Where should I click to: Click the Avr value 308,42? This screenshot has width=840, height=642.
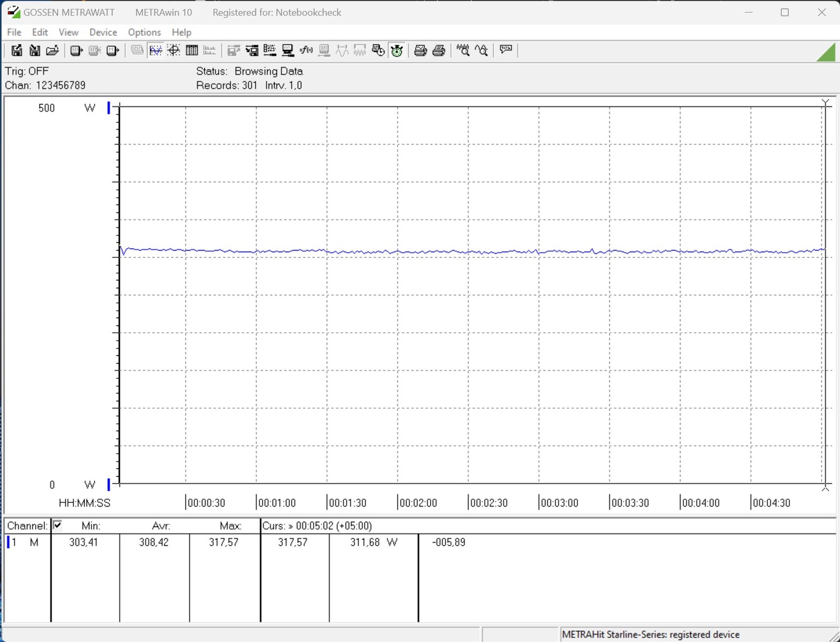[x=154, y=542]
